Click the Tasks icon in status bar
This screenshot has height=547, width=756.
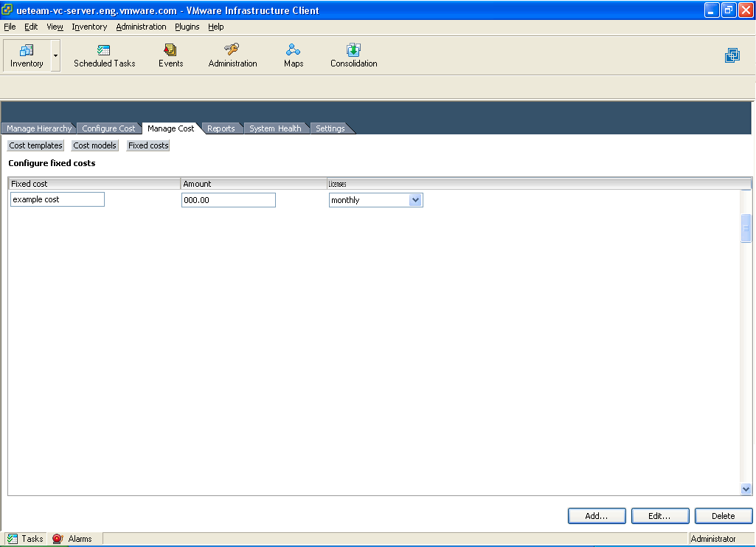(x=12, y=539)
